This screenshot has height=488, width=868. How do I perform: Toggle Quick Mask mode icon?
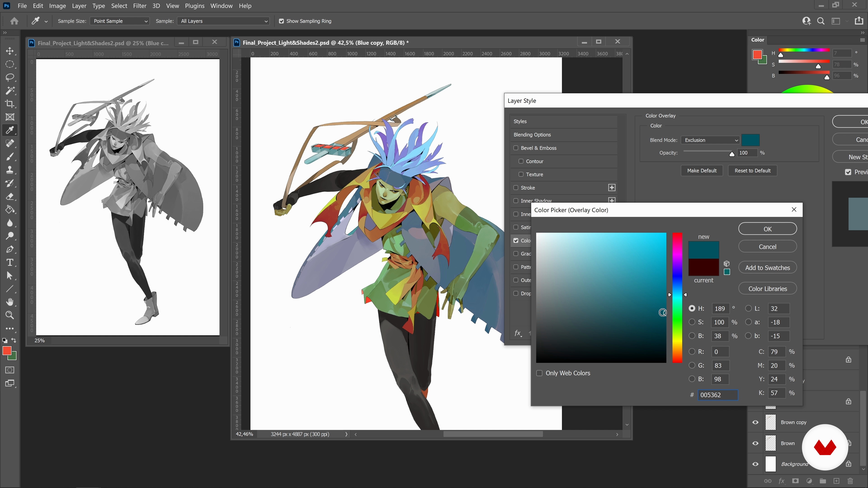[10, 370]
